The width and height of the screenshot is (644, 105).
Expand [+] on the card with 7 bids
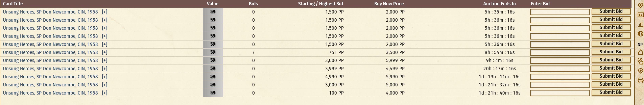tap(104, 52)
